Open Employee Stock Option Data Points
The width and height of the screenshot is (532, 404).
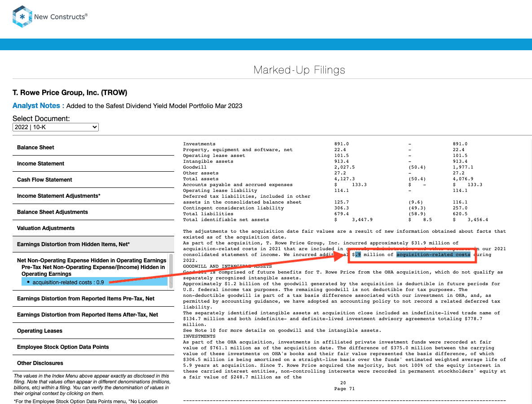tap(93, 347)
